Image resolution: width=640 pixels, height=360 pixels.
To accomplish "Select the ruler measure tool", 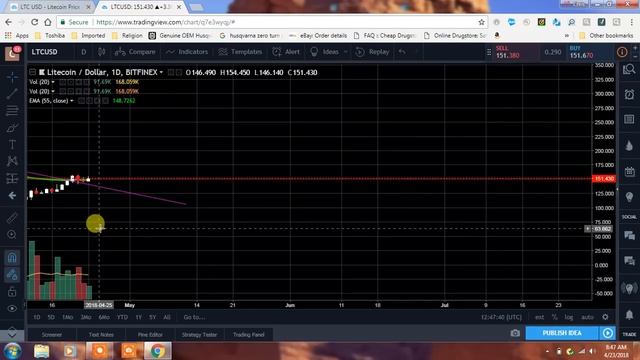I will [x=12, y=218].
